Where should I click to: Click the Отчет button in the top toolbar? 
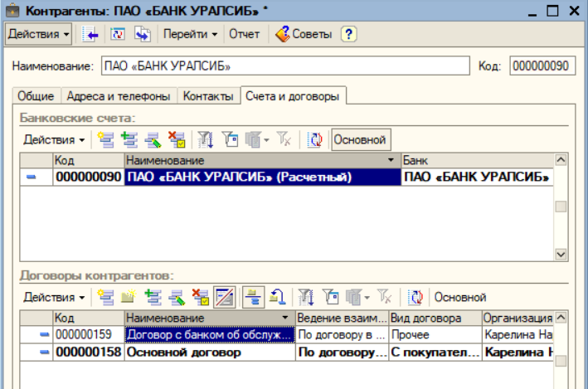point(245,34)
